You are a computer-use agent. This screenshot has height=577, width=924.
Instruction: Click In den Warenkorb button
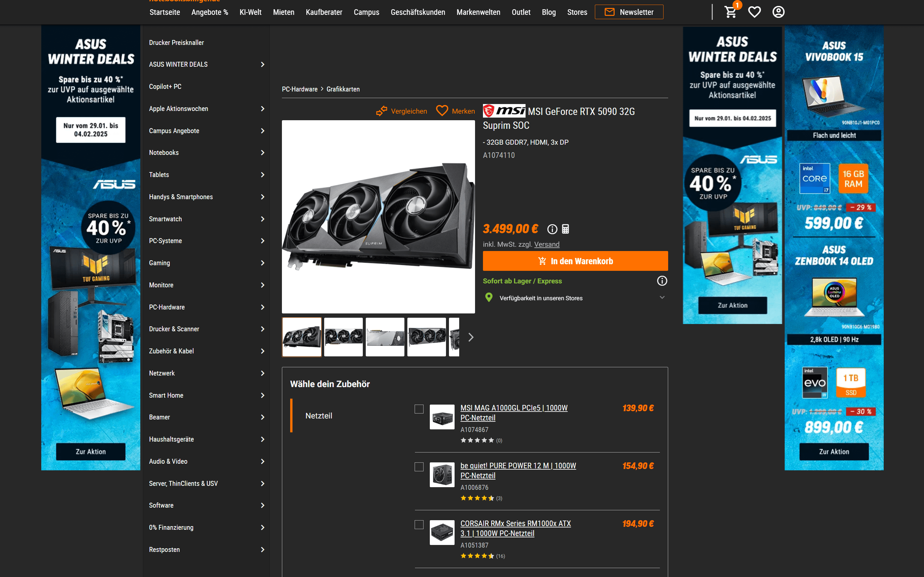click(575, 261)
